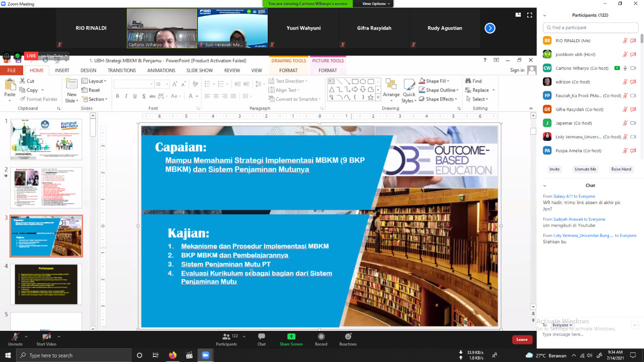Screen dimensions: 644x362
Task: Click the Chat icon in Zoom toolbar
Action: (x=262, y=337)
